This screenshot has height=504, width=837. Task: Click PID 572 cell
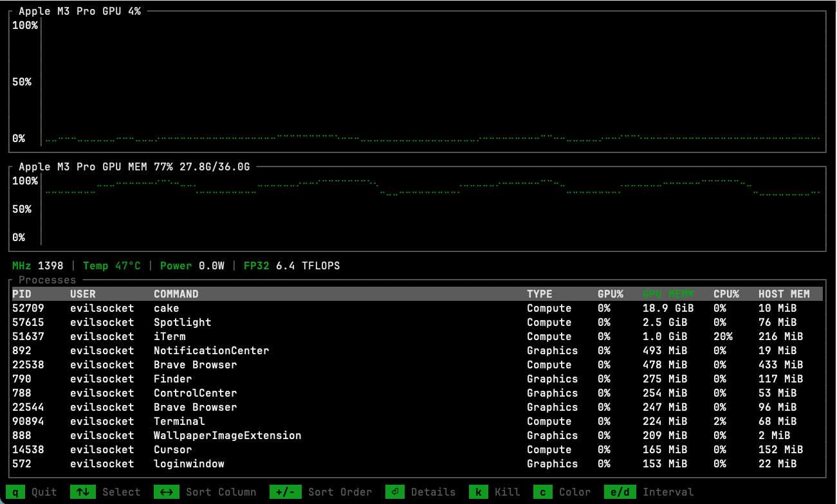(22, 464)
